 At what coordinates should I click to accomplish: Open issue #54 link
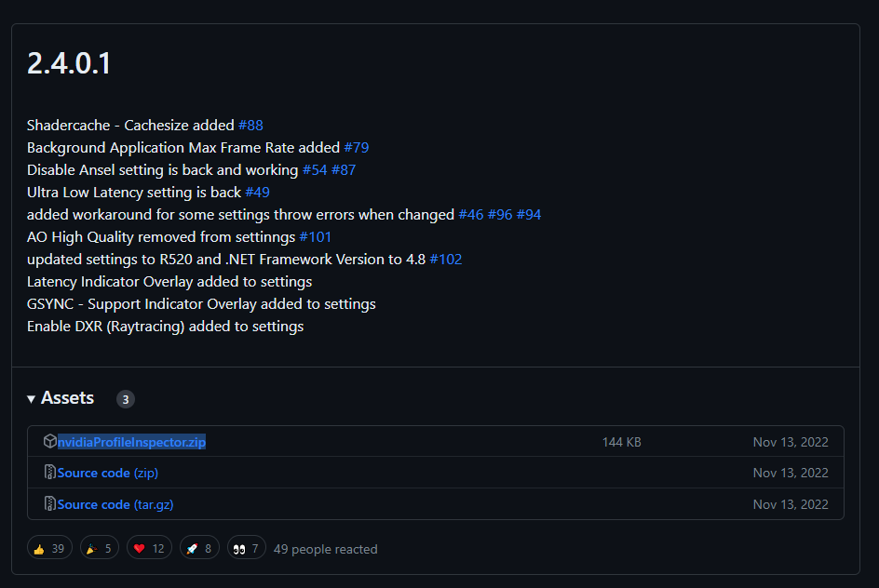(x=315, y=169)
